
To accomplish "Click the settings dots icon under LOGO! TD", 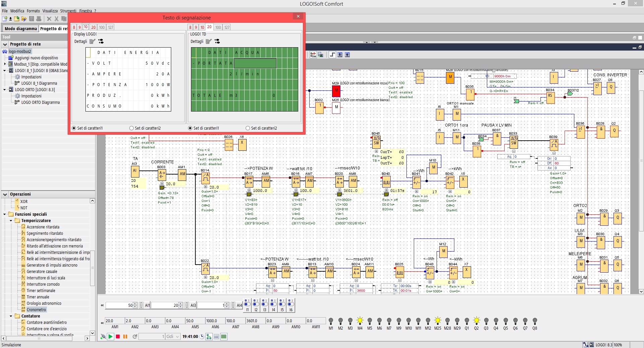I will [x=217, y=41].
